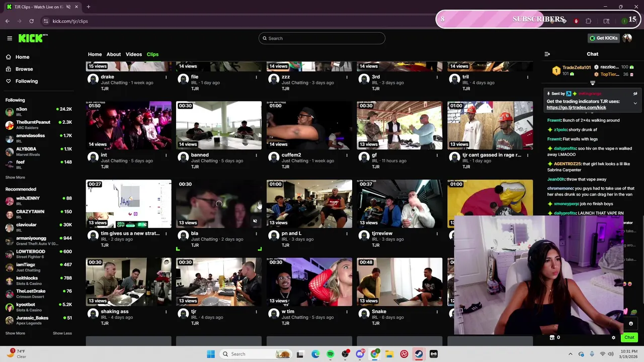Click TradeZella101 in leaderboard

click(x=577, y=67)
